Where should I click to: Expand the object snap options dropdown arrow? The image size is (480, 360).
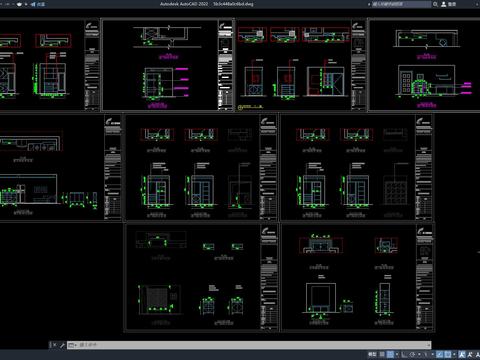coord(455,354)
